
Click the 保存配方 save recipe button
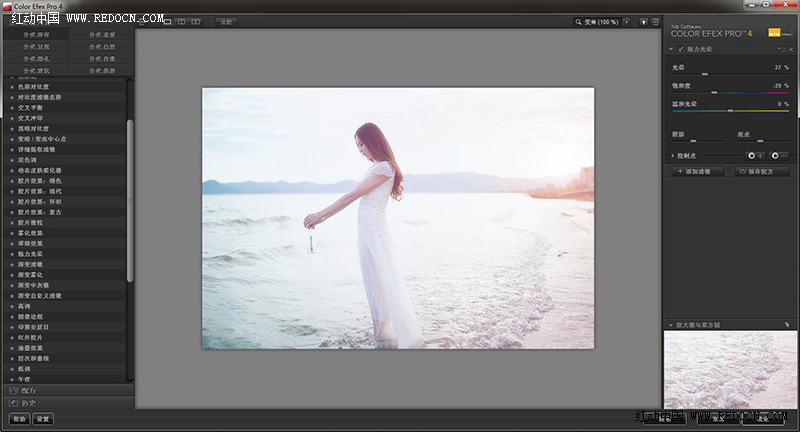[x=762, y=171]
